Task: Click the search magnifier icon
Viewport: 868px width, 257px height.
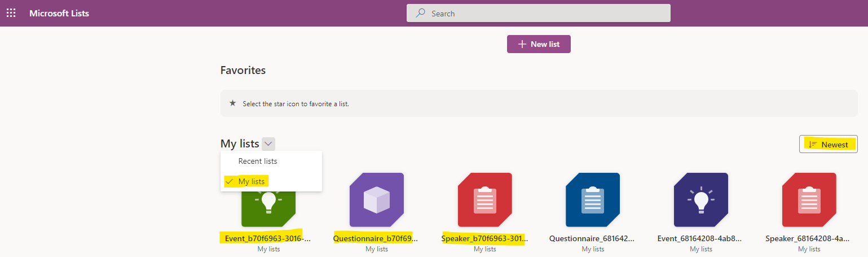Action: 420,13
